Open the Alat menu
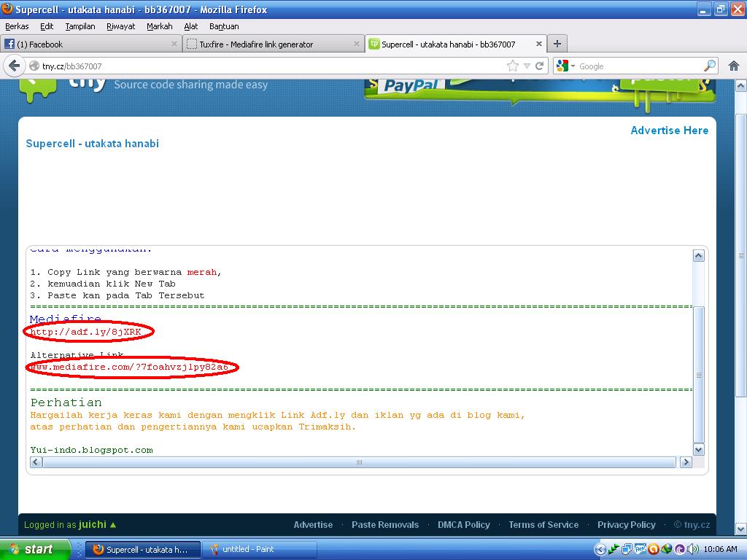 pos(190,26)
